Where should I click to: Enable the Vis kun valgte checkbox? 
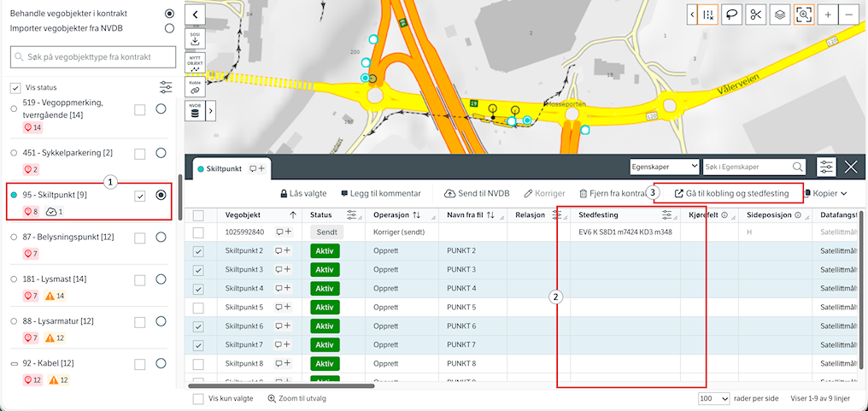(x=199, y=399)
